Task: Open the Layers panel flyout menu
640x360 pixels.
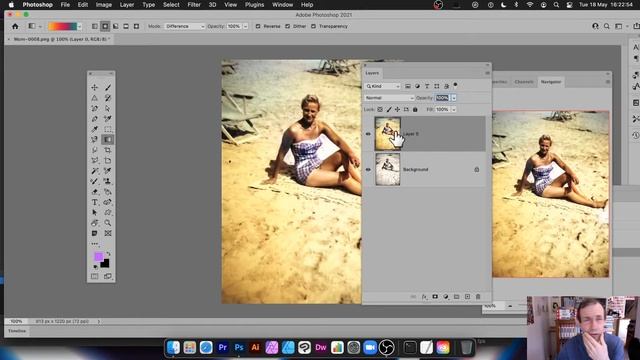Action: (x=487, y=73)
